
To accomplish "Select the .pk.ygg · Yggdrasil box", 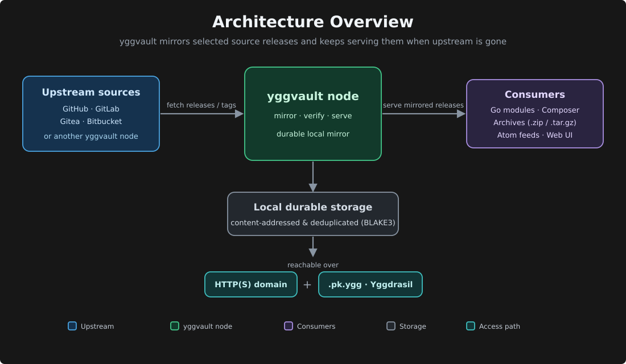I will click(x=370, y=284).
